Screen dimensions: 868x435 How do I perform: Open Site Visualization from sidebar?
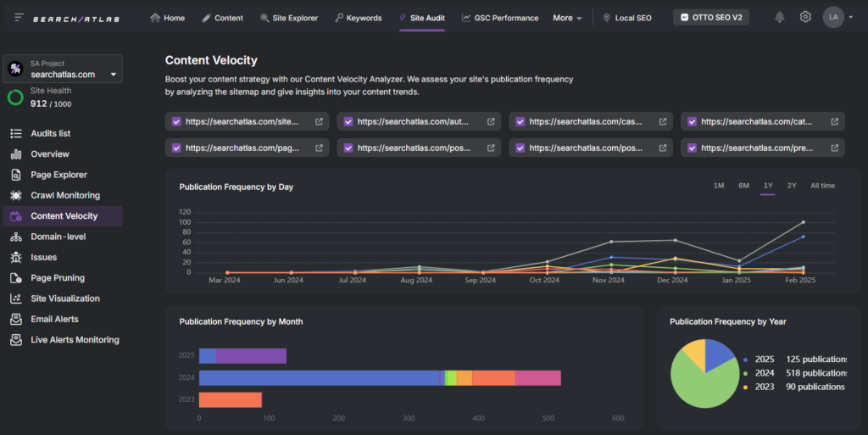(x=65, y=298)
